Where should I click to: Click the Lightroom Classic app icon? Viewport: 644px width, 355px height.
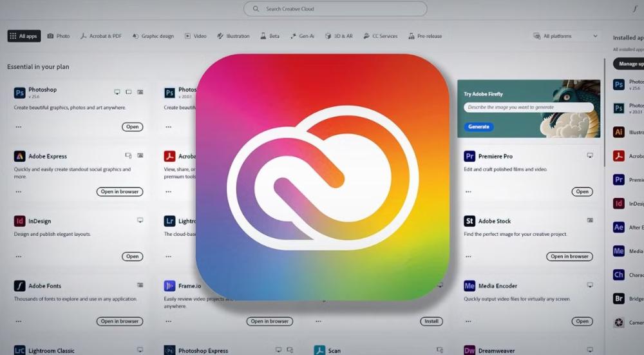point(19,350)
